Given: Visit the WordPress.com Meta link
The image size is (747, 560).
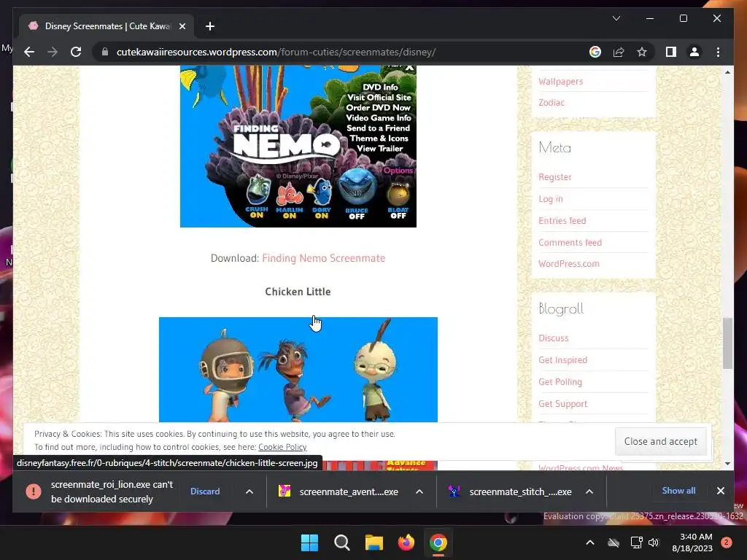Looking at the screenshot, I should point(569,263).
